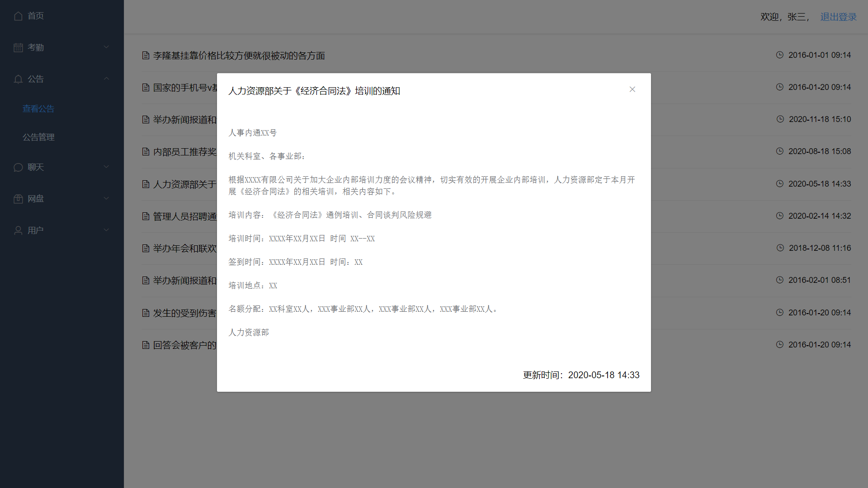The width and height of the screenshot is (868, 488).
Task: Expand the 聊天 menu chevron
Action: (106, 167)
